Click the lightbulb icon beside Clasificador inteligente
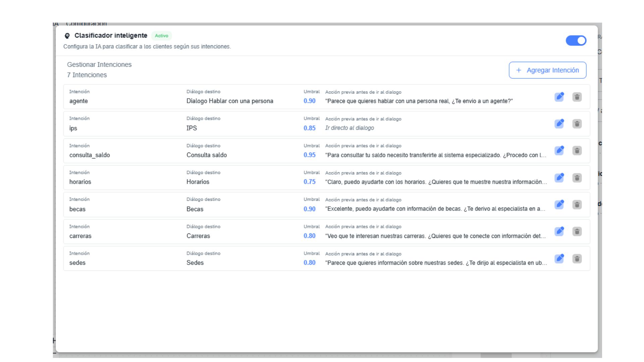The height and width of the screenshot is (362, 644). pos(67,36)
